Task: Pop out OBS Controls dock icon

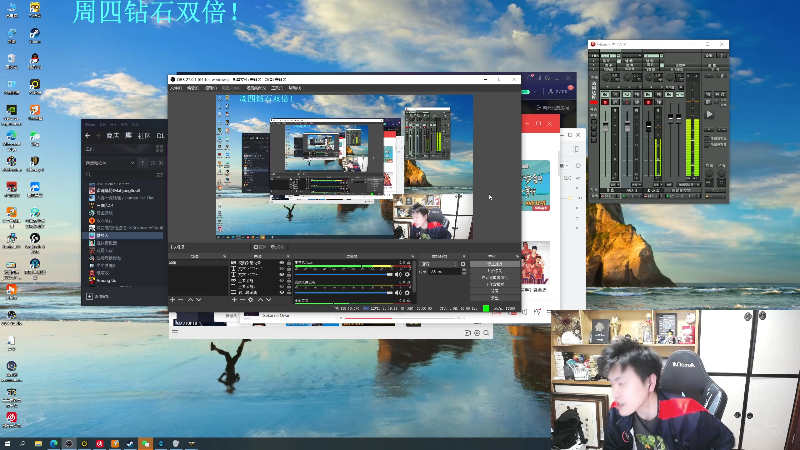Action: (516, 256)
